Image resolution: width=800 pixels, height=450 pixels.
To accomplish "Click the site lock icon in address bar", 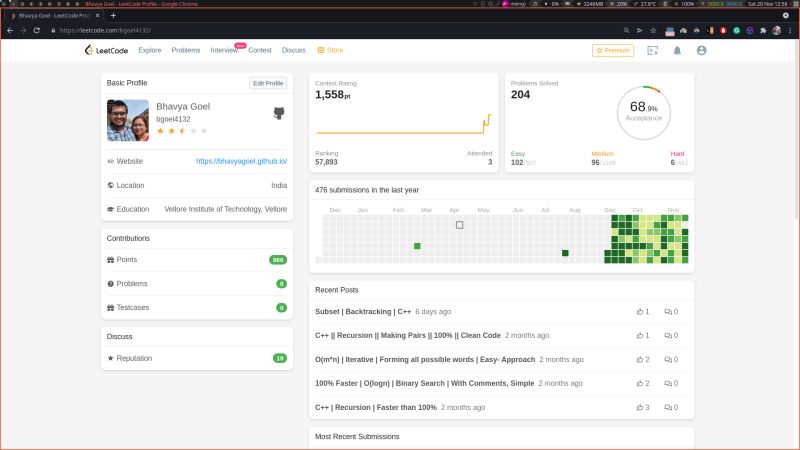I will coord(53,31).
